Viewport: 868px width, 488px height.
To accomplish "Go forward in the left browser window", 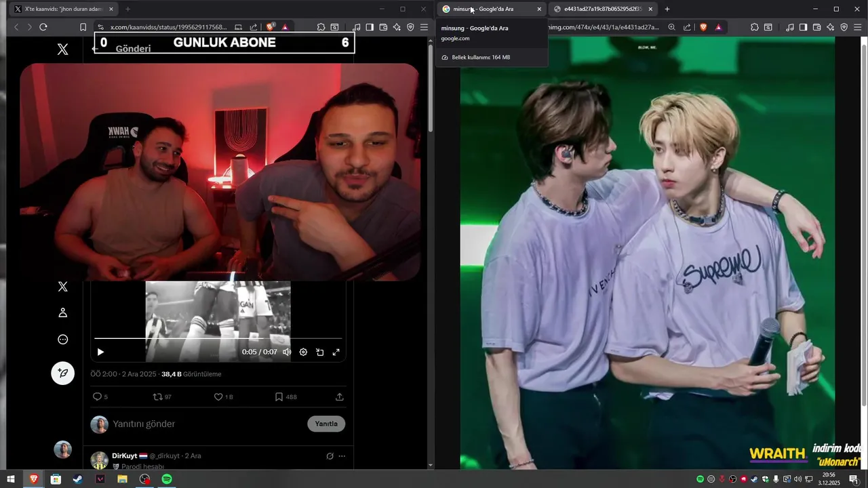I will [x=29, y=27].
